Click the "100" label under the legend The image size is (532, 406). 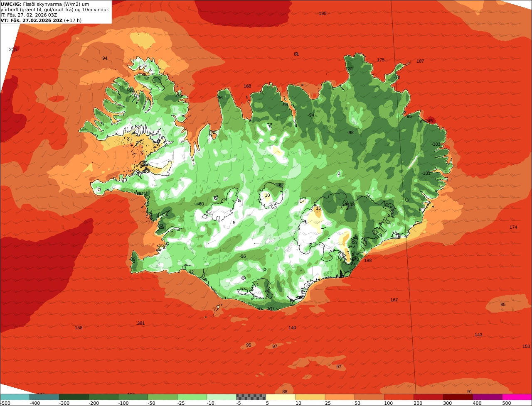389,403
